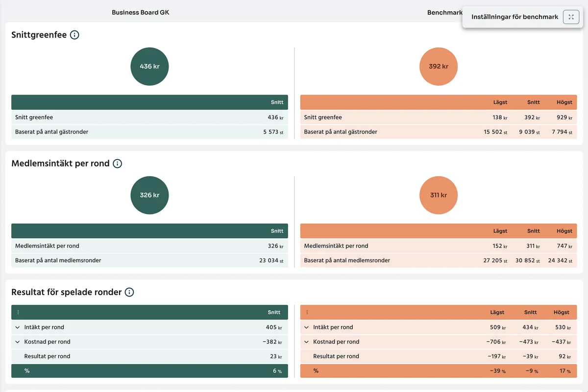Select benchmark Intäkt per rond value 530 kr
This screenshot has width=588, height=392.
coord(563,327)
